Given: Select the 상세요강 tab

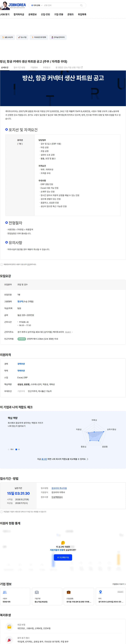Looking at the screenshot, I should coord(5,67).
